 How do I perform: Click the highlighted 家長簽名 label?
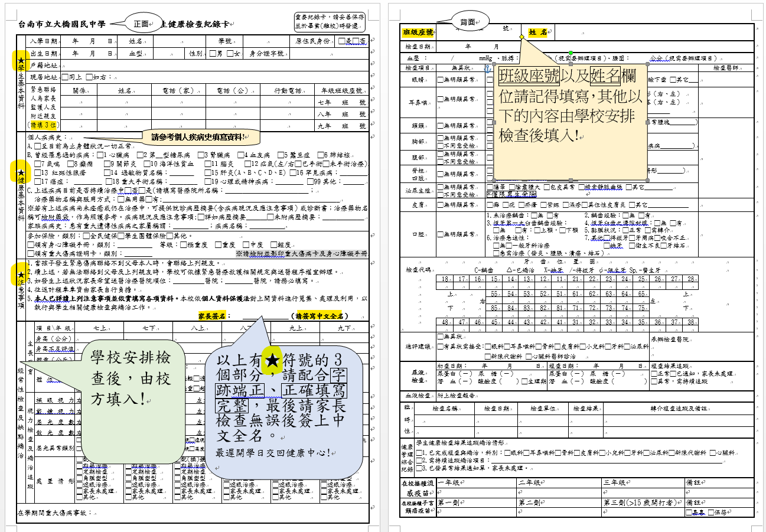[212, 316]
